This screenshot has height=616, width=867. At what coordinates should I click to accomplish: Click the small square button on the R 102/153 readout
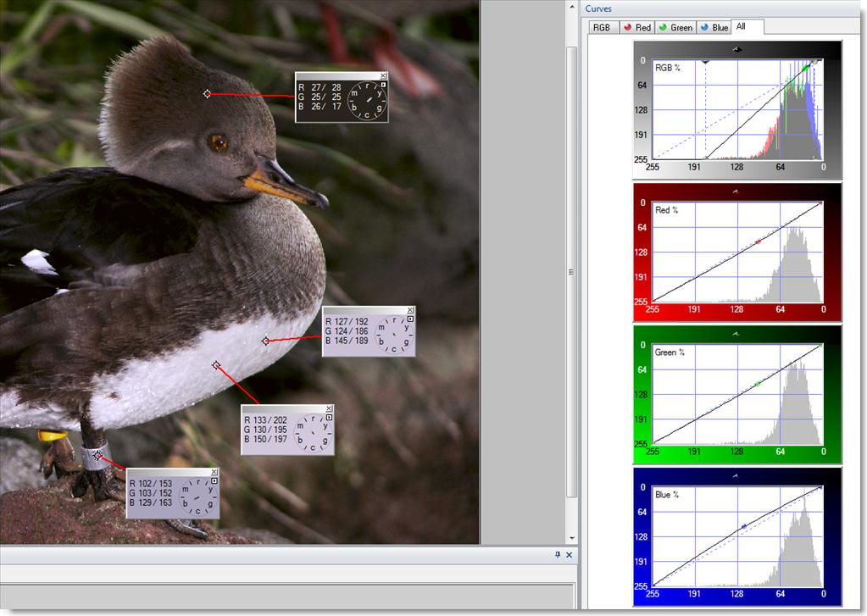tap(214, 481)
